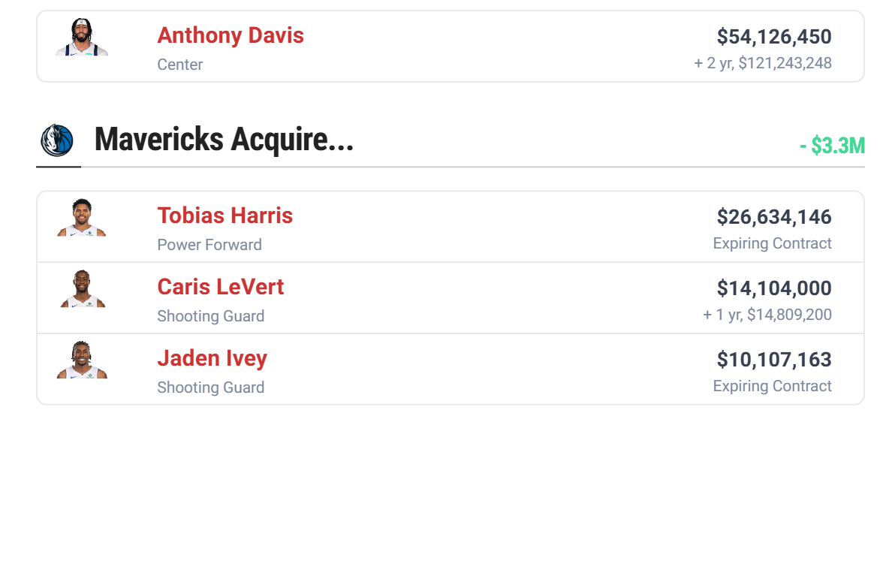The image size is (886, 588).
Task: Click Jaden Ivey's Expiring Contract label
Action: [x=772, y=386]
